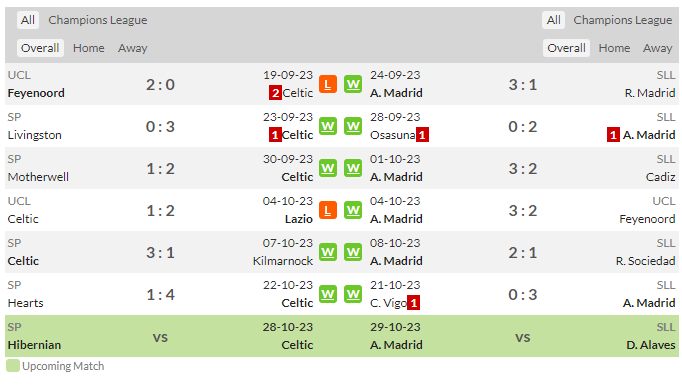Open D. Alaves team link
The width and height of the screenshot is (682, 392).
click(651, 345)
